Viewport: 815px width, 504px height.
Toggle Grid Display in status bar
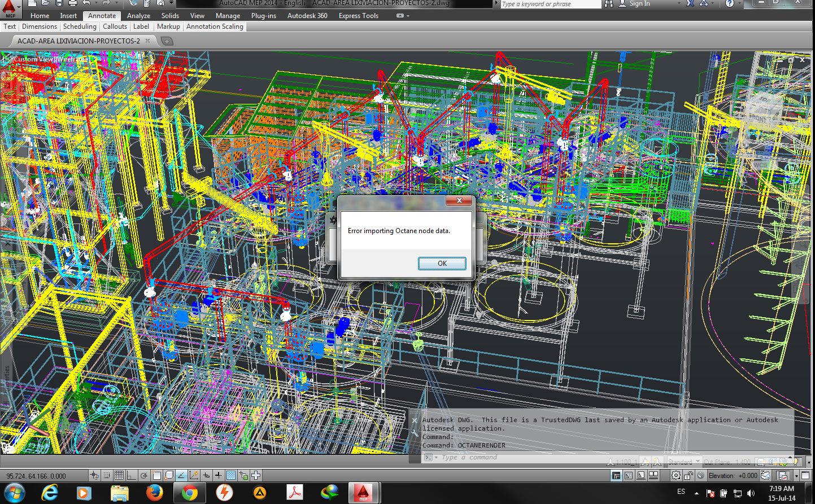pos(119,476)
